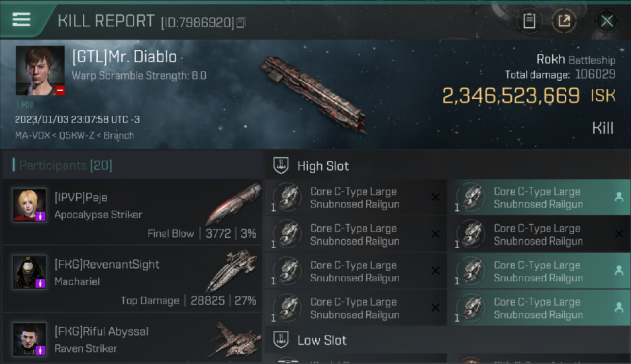Copy the kill report ID icon

(241, 22)
